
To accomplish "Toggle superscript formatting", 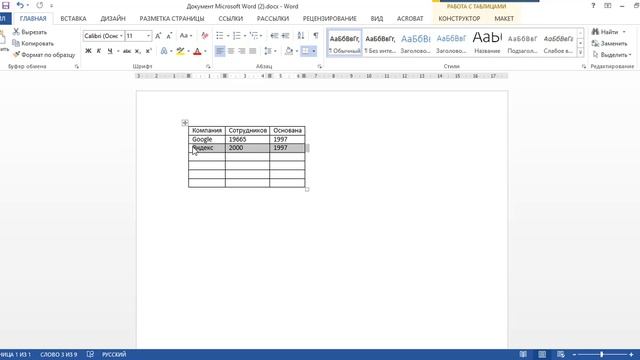I will coord(149,51).
